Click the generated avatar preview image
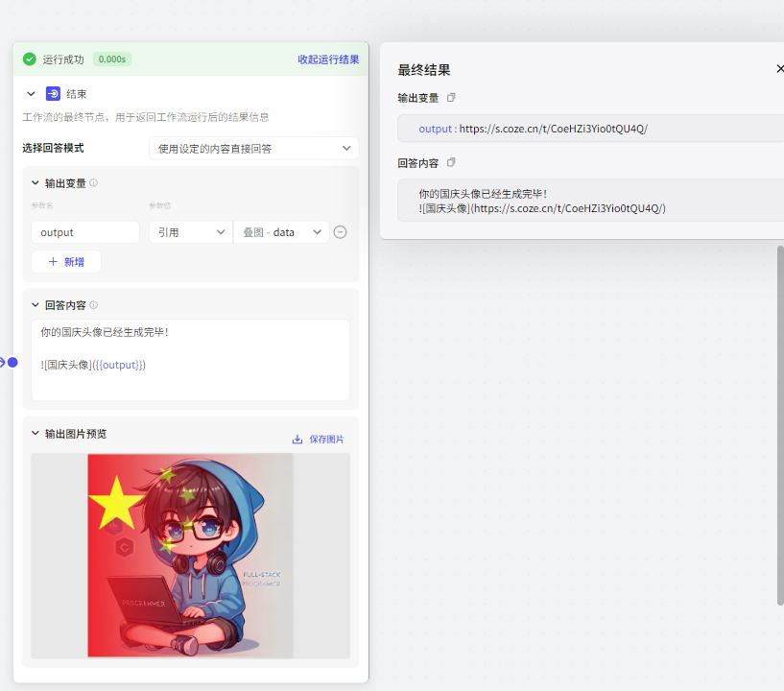784x691 pixels. click(191, 556)
